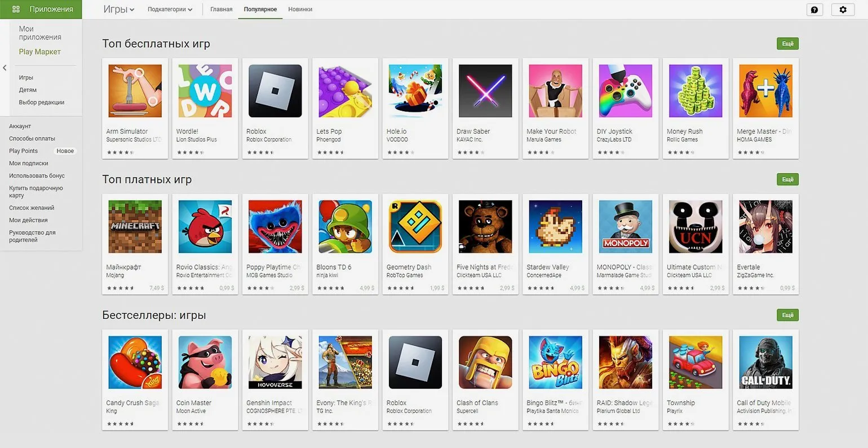Viewport: 868px width, 448px height.
Task: Open Мои подписки in sidebar
Action: [x=29, y=163]
